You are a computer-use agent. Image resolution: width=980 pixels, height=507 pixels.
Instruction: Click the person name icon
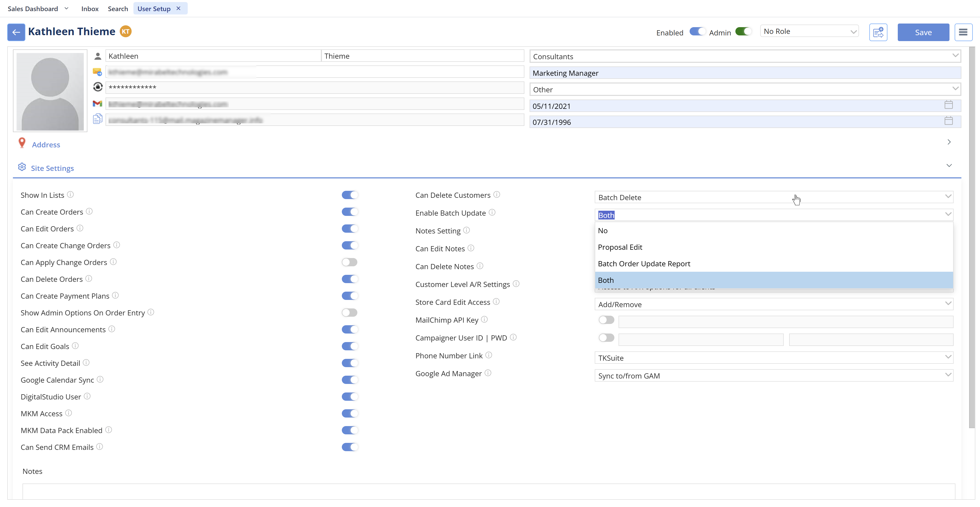pyautogui.click(x=98, y=56)
